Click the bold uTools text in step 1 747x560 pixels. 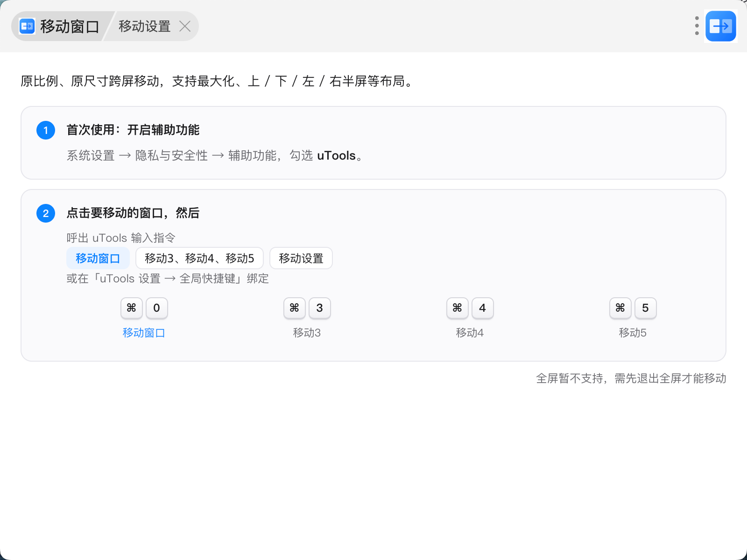click(336, 155)
